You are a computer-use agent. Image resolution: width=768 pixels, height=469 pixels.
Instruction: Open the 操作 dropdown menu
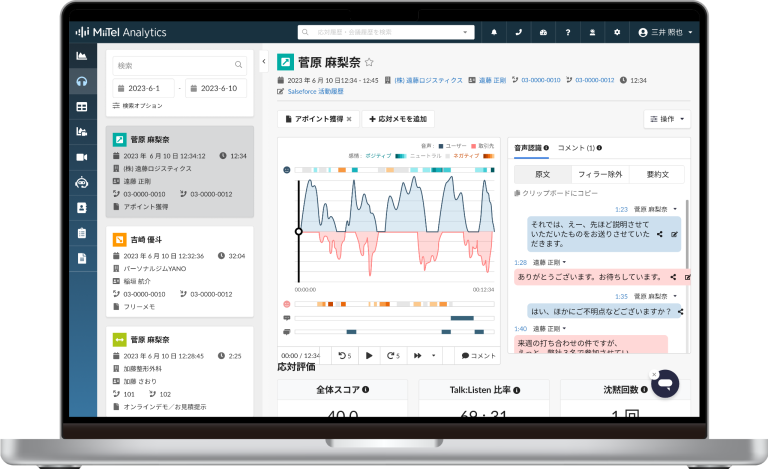pyautogui.click(x=666, y=119)
